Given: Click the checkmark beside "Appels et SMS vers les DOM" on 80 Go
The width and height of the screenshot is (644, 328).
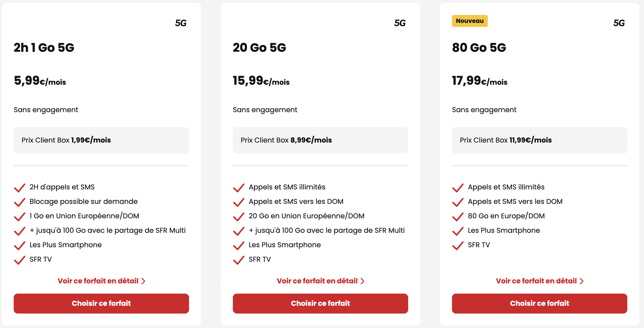Looking at the screenshot, I should pyautogui.click(x=458, y=203).
